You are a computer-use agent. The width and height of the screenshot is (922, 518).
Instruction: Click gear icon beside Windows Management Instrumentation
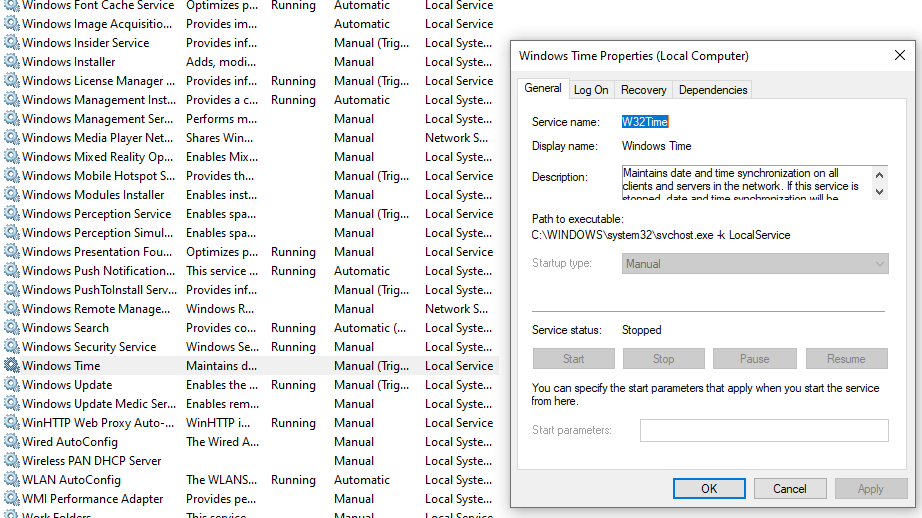pos(11,99)
